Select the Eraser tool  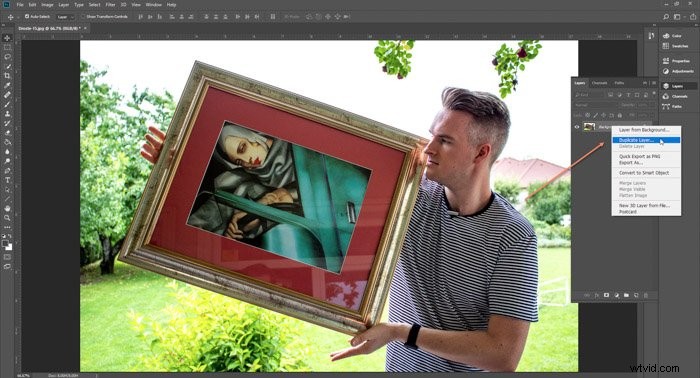pos(7,133)
